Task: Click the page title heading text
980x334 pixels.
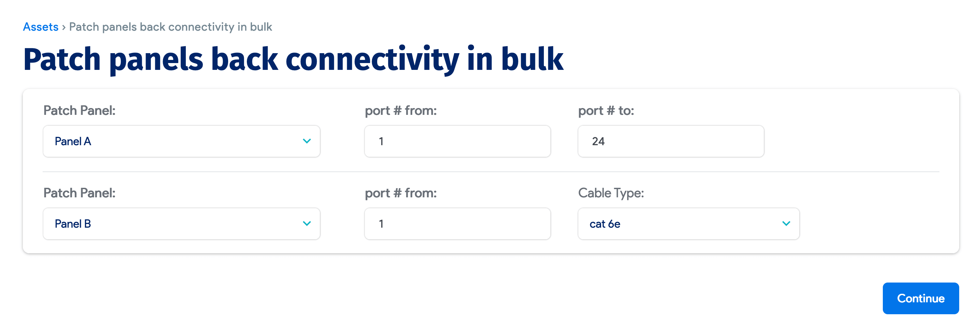Action: 294,58
